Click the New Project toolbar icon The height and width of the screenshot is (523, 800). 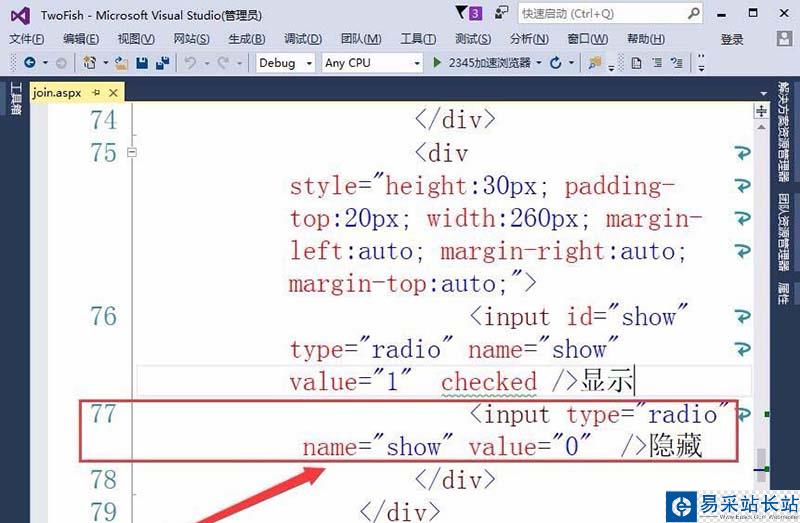(90, 63)
